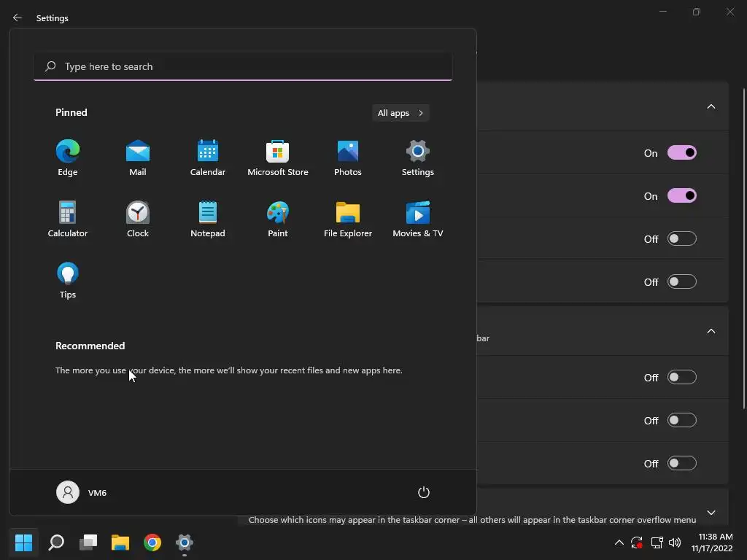Launch the Calculator app
The height and width of the screenshot is (560, 747).
68,219
